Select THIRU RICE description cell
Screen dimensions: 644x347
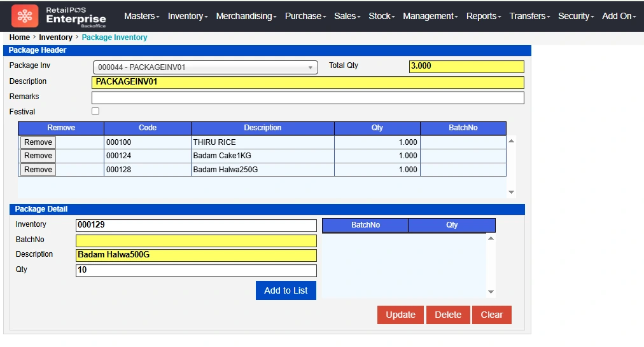[x=263, y=142]
